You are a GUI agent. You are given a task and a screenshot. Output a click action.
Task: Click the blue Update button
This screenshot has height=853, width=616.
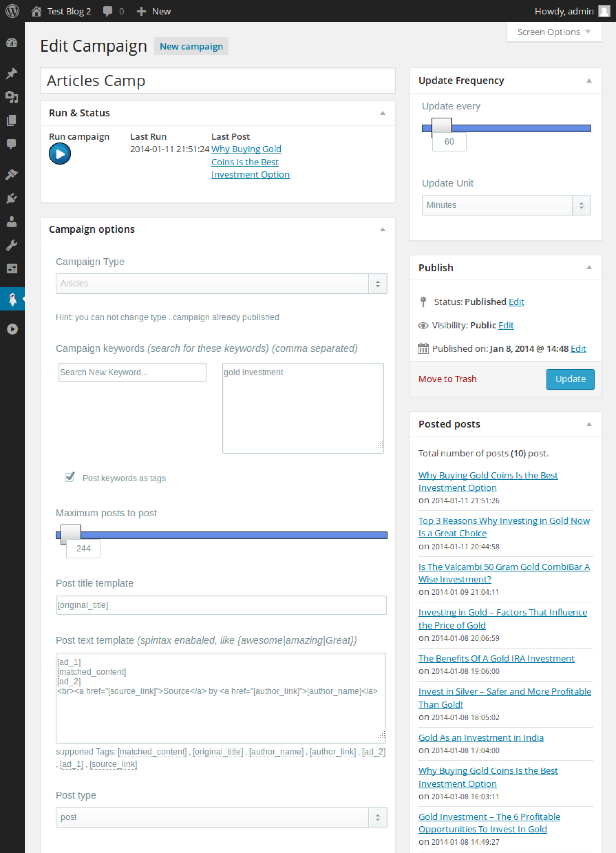tap(570, 379)
